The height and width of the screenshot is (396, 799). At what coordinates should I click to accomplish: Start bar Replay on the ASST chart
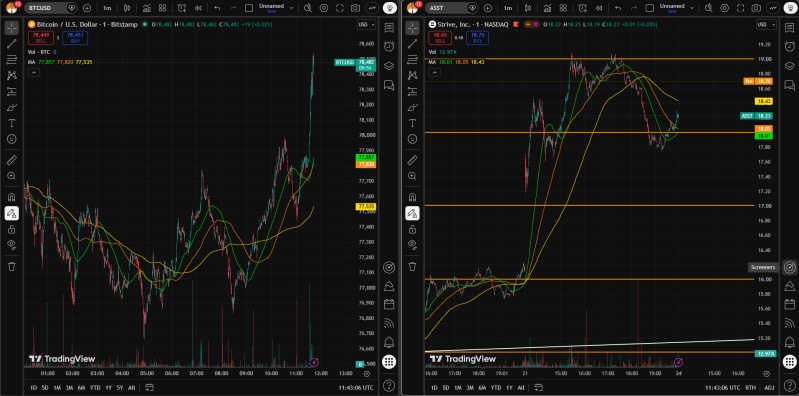[598, 8]
